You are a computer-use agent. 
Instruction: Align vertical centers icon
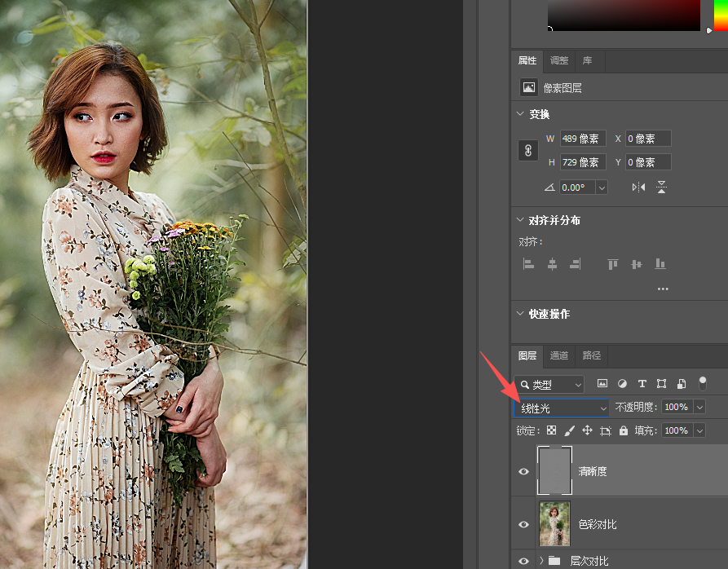tap(637, 264)
